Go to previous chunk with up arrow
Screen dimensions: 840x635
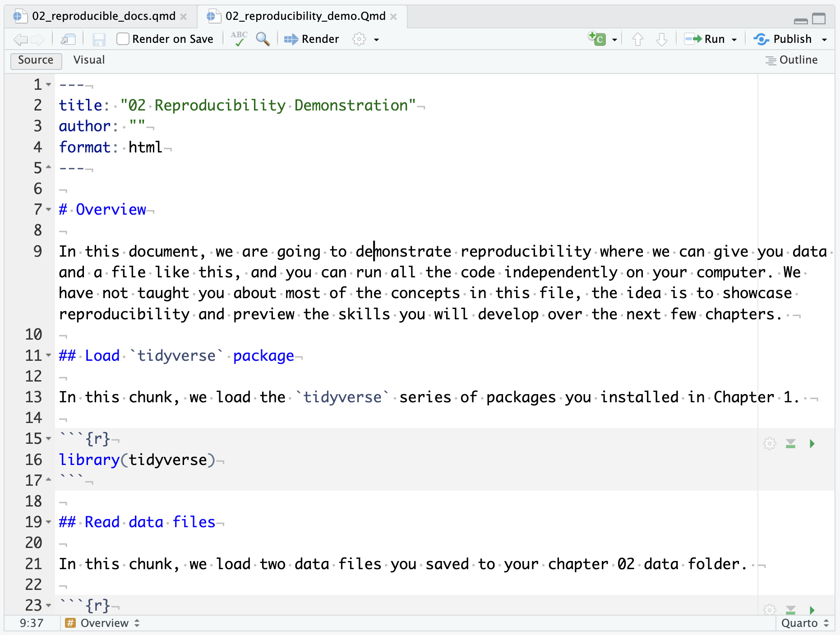point(637,40)
